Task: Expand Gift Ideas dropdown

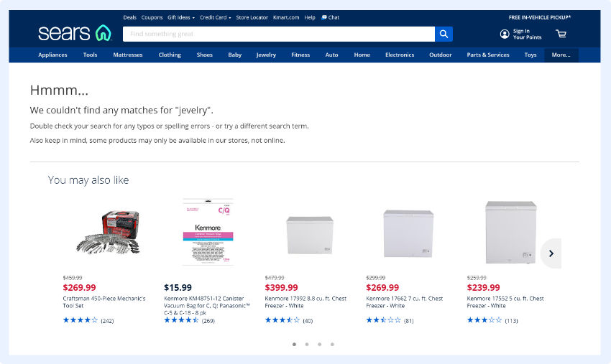Action: point(180,17)
